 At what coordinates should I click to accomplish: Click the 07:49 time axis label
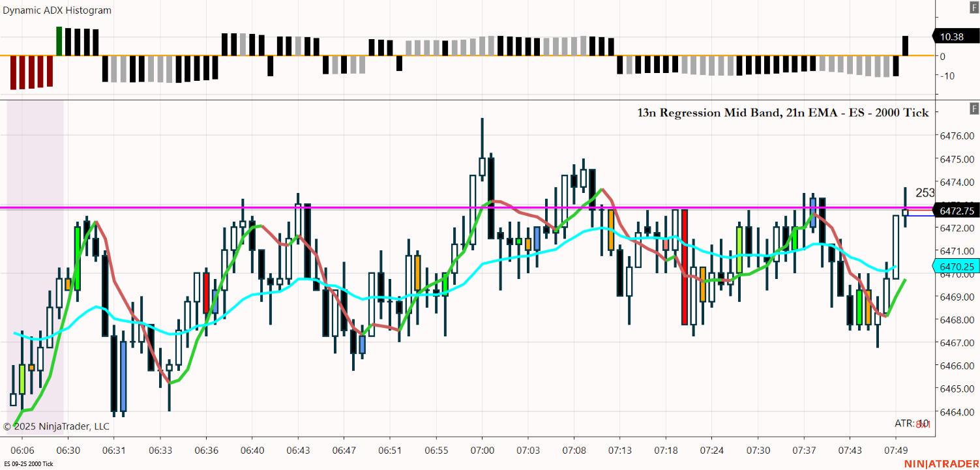(x=896, y=450)
